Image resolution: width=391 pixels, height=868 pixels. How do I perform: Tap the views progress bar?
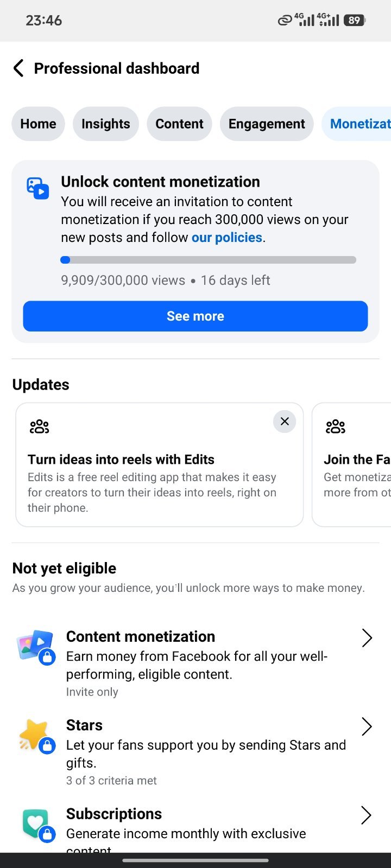pos(209,260)
